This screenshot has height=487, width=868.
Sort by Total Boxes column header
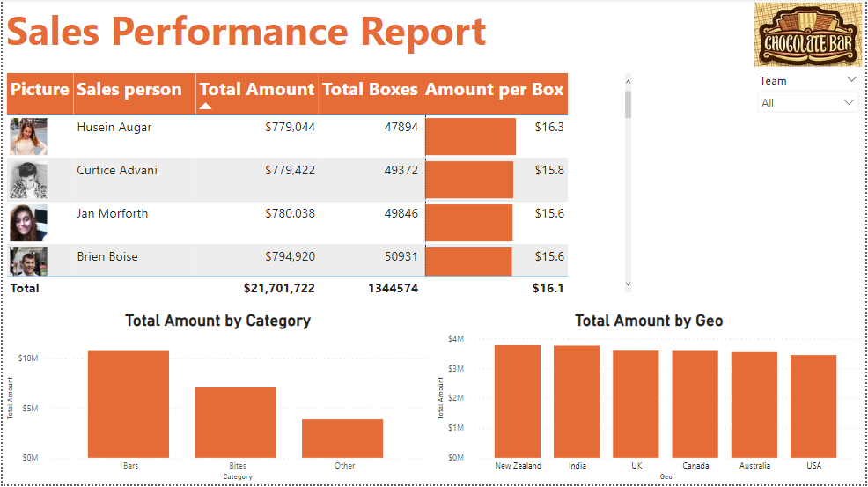371,90
